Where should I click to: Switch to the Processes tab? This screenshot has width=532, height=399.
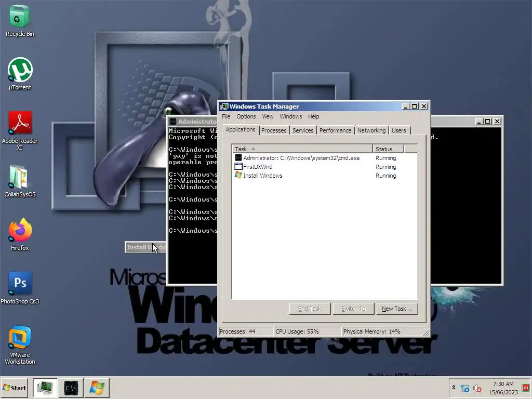274,130
